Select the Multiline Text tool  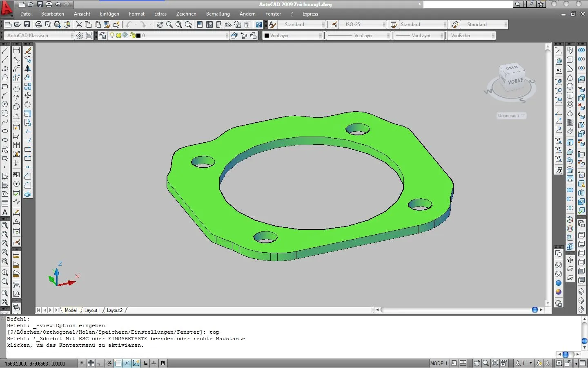click(5, 212)
